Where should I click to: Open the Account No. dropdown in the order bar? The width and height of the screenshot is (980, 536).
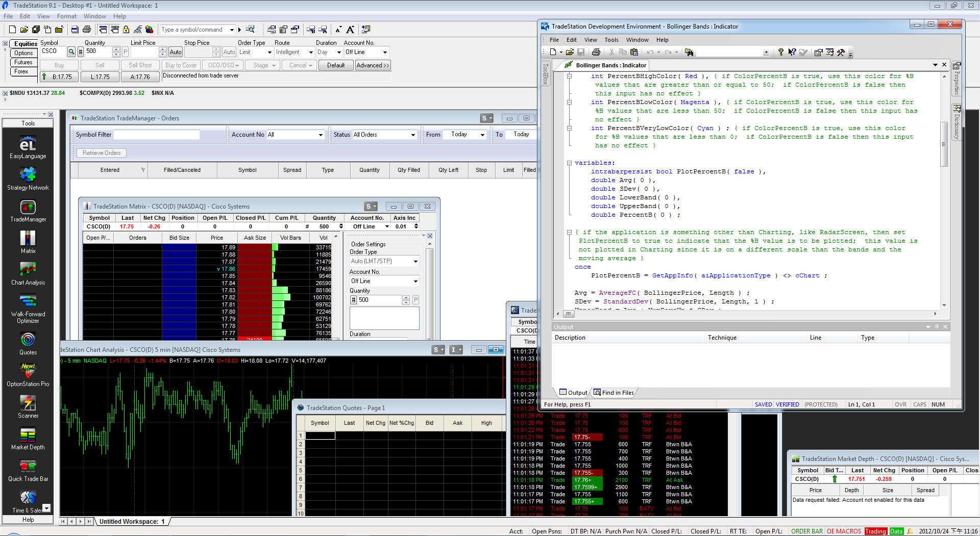pyautogui.click(x=366, y=52)
